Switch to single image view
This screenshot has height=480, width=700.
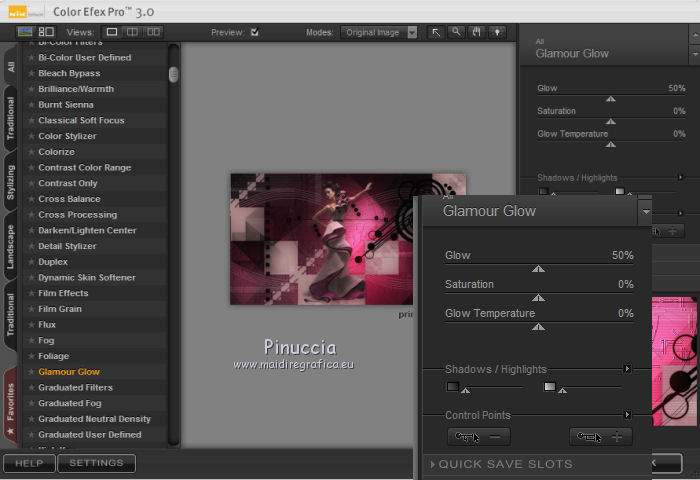tap(112, 32)
